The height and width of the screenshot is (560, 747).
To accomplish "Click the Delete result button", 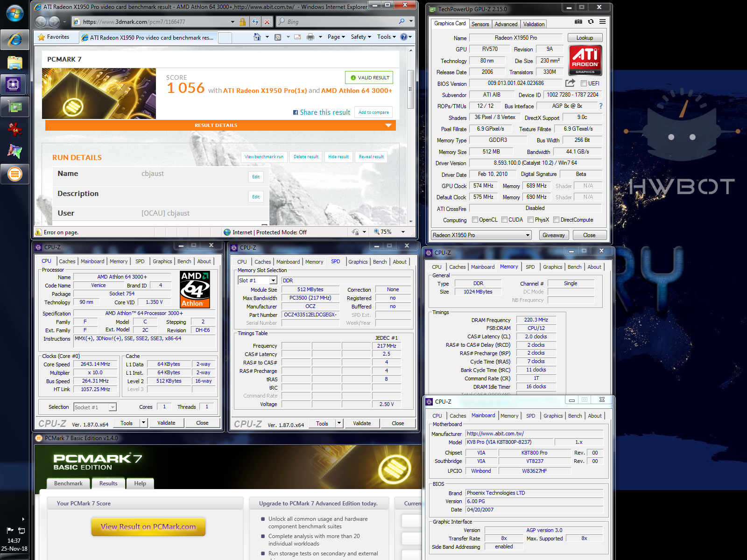I will click(x=306, y=157).
